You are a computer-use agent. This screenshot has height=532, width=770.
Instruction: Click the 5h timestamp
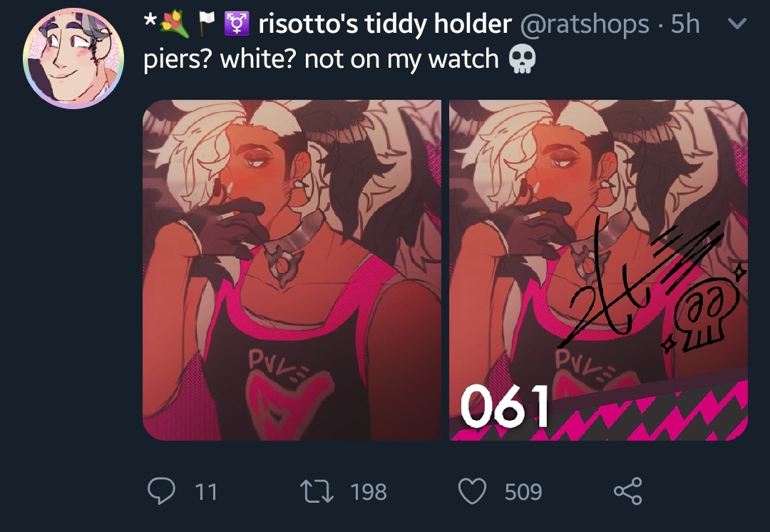pos(685,24)
